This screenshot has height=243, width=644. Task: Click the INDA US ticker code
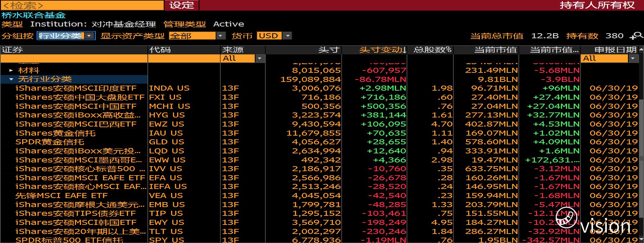(x=169, y=88)
